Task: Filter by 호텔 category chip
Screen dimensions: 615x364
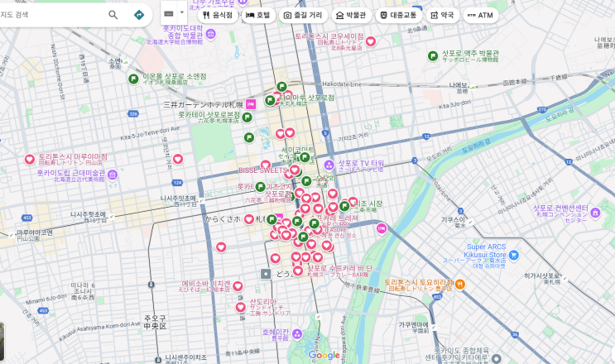Action: tap(258, 15)
